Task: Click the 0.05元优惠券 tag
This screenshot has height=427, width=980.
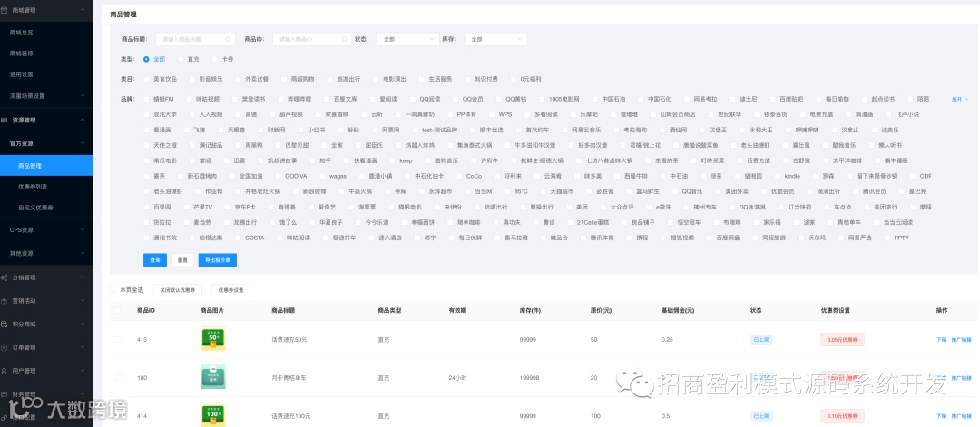Action: [842, 340]
